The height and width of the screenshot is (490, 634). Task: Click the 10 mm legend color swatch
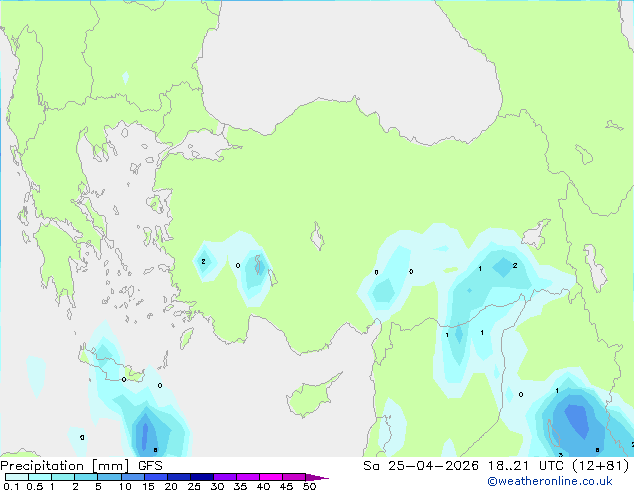pos(132,477)
